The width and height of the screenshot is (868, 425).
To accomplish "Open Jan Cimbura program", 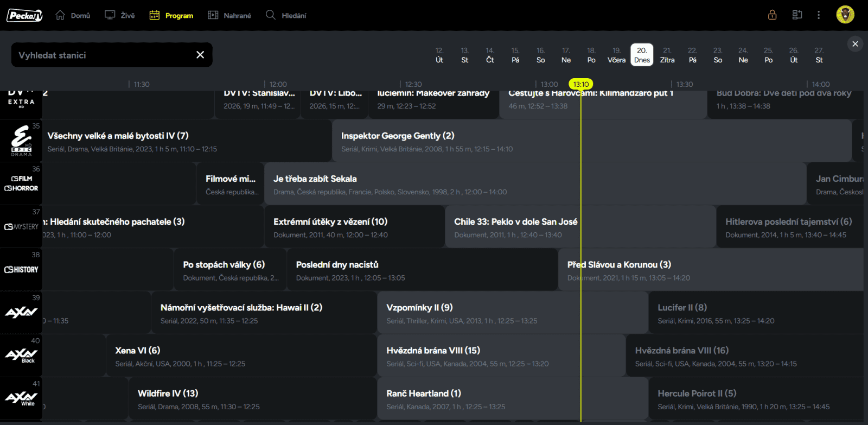I will pos(835,183).
